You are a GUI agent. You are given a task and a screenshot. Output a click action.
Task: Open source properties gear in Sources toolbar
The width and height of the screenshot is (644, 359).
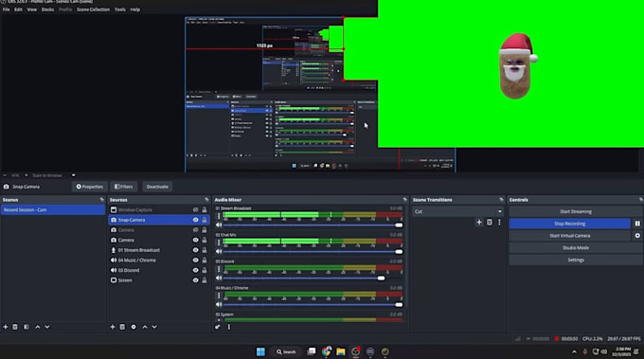pos(134,327)
